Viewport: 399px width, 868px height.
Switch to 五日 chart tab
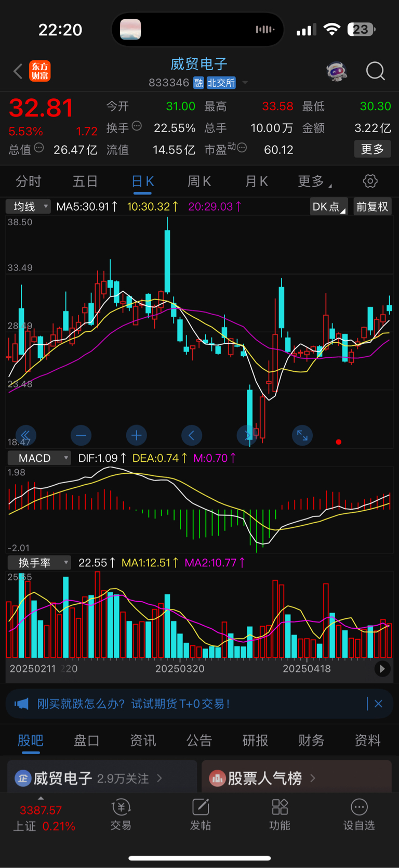coord(85,181)
